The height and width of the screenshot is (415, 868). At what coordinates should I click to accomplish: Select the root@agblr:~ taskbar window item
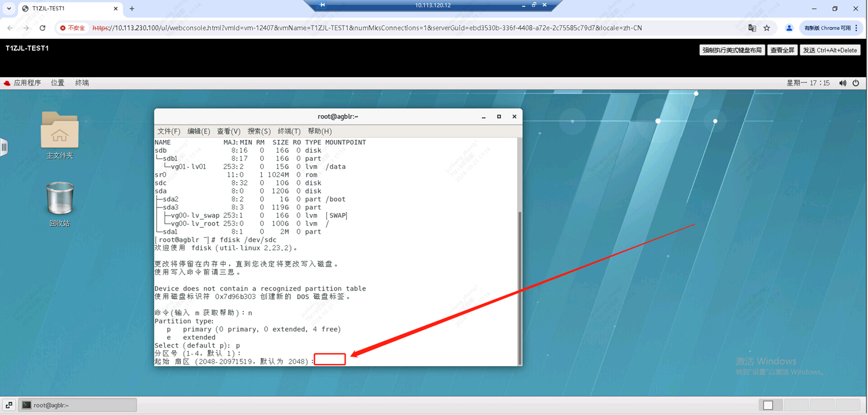tap(78, 405)
